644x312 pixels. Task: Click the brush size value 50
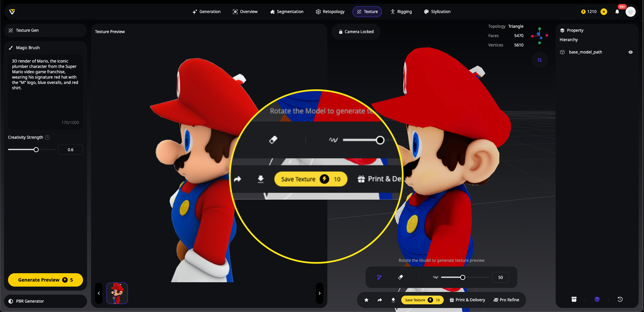500,277
